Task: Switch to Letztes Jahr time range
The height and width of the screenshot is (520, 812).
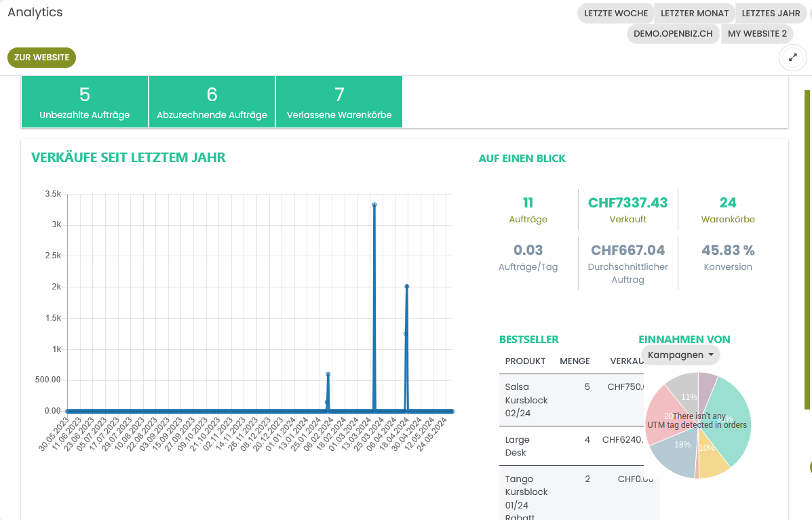Action: click(x=771, y=14)
